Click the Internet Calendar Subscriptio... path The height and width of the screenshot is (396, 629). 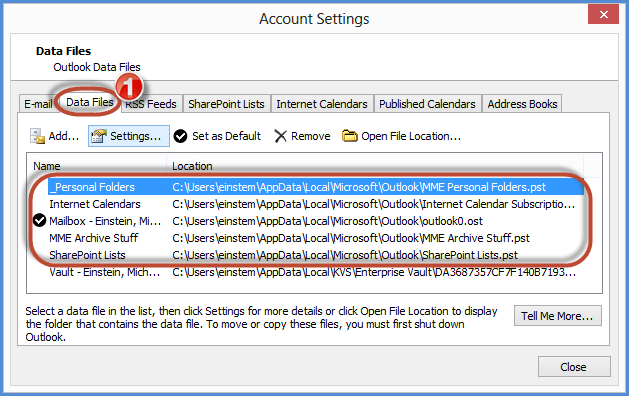click(x=374, y=204)
